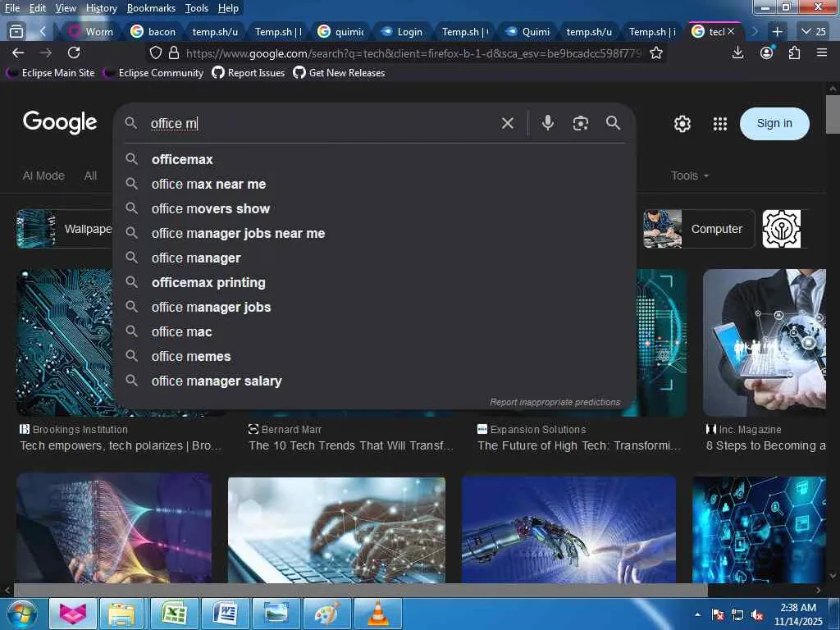The width and height of the screenshot is (840, 630).
Task: Click the horizontal scrollbar at page bottom
Action: 360,590
